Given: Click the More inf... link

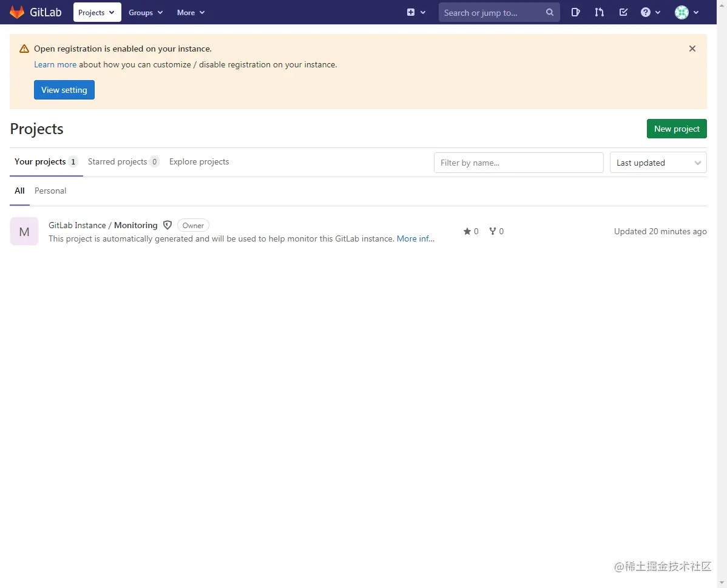Looking at the screenshot, I should coord(416,239).
